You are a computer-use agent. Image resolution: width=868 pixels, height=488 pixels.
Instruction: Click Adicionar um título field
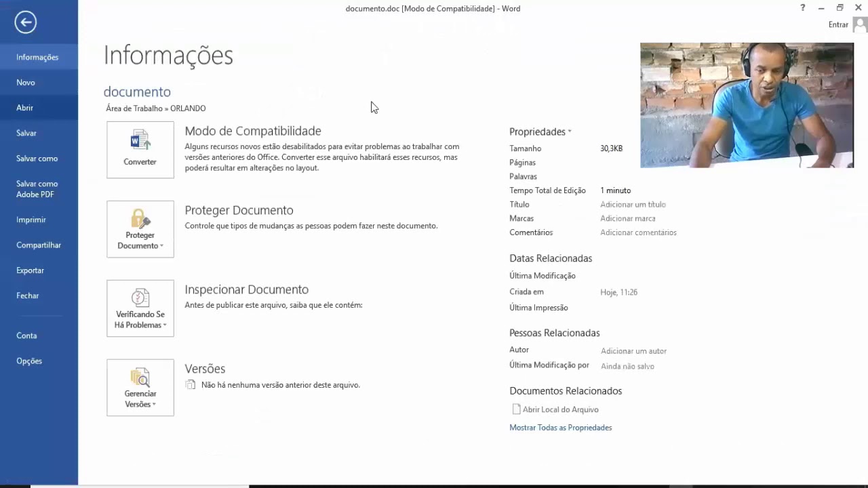tap(633, 205)
